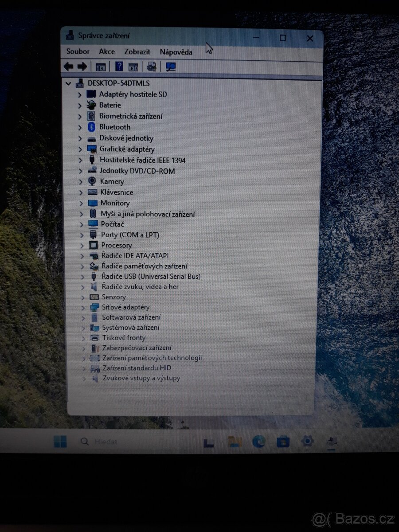Open the Zobrazit menu
399x532 pixels.
pos(137,52)
